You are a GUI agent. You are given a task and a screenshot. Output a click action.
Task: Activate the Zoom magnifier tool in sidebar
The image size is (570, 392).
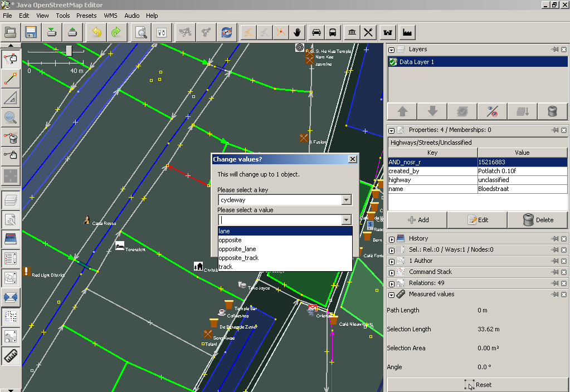coord(11,117)
